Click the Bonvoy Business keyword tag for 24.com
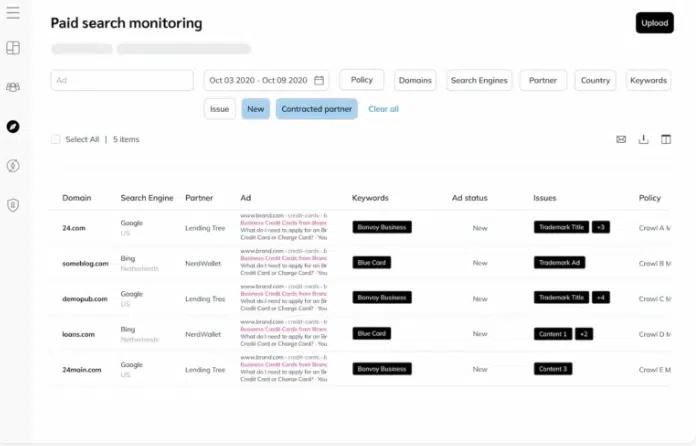 [x=382, y=227]
